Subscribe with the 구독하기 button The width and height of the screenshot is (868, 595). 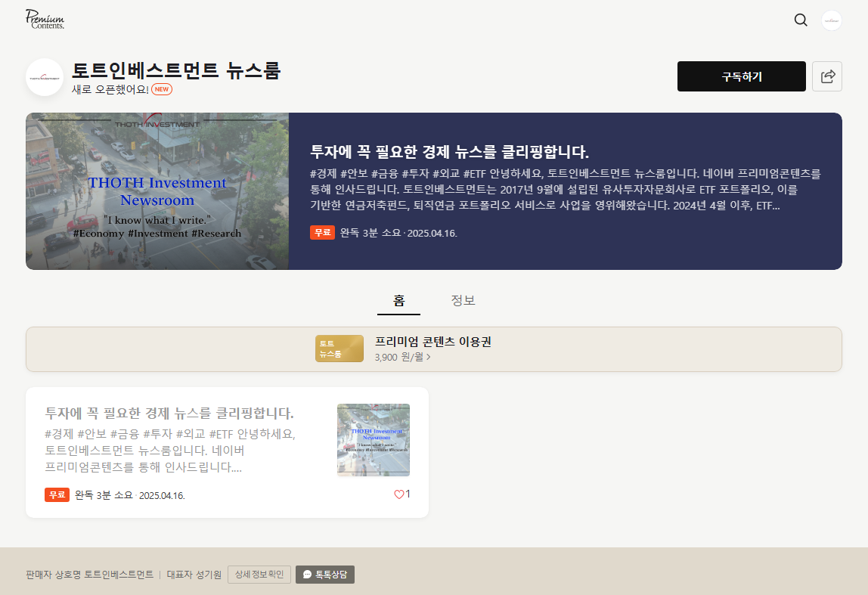(x=741, y=76)
